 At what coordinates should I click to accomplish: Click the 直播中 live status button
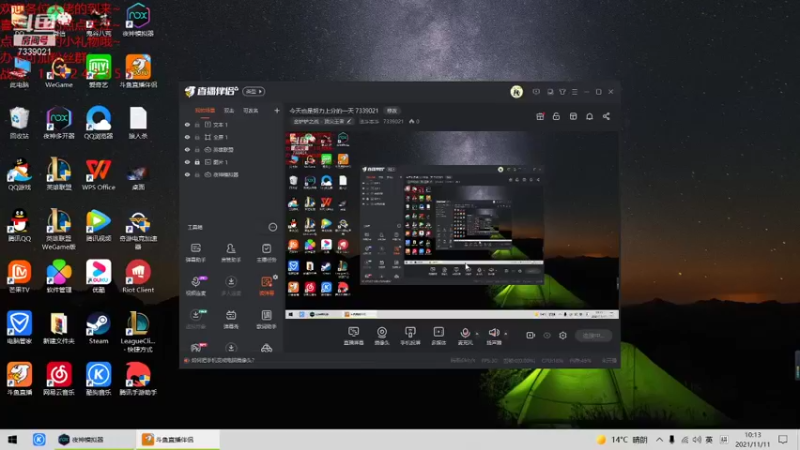(593, 335)
